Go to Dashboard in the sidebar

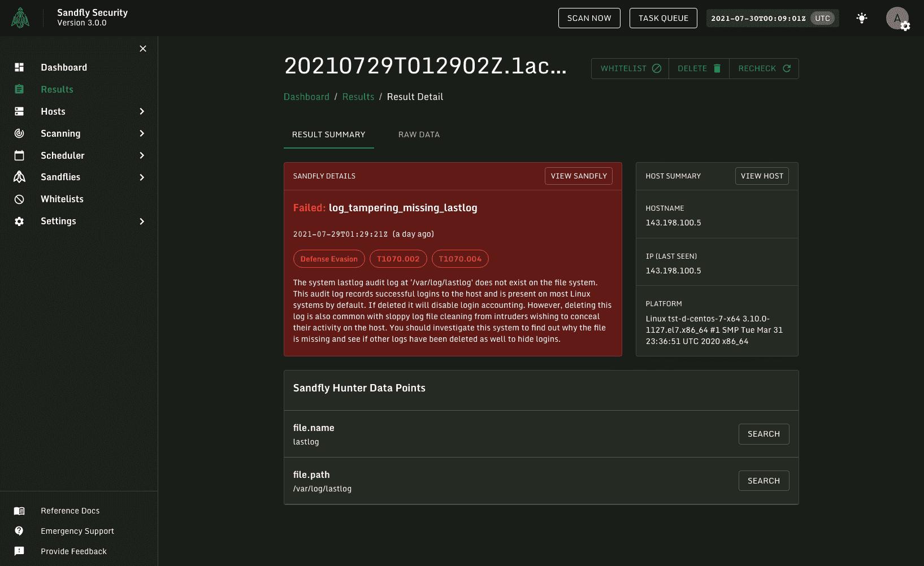click(x=64, y=67)
